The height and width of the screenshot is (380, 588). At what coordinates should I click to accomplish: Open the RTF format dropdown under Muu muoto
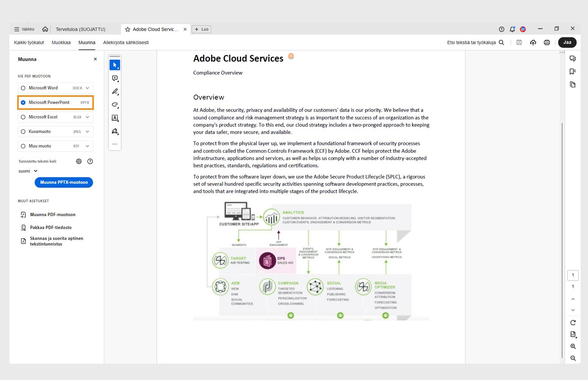(86, 146)
